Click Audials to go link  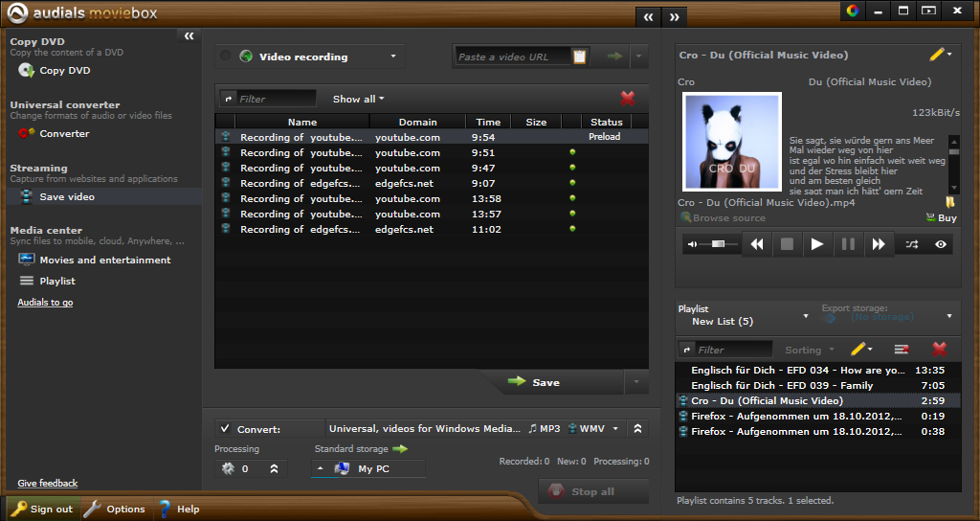coord(45,303)
